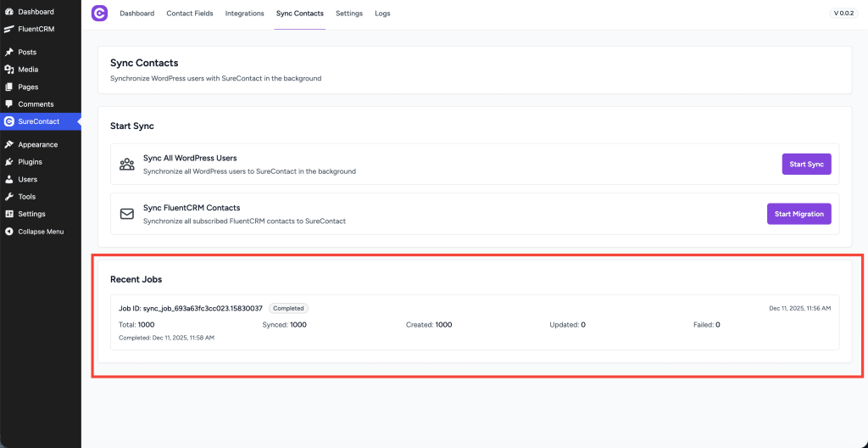
Task: Open the Logs tab
Action: [382, 14]
